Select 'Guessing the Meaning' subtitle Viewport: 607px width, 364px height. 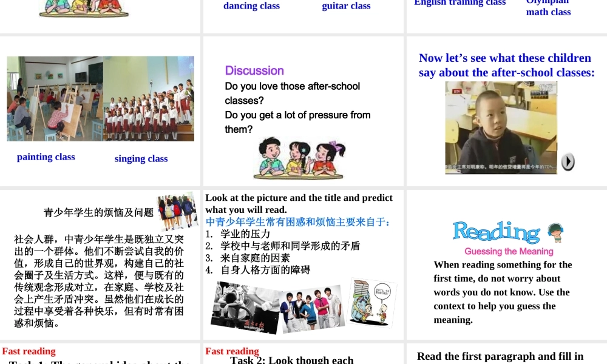pyautogui.click(x=509, y=251)
